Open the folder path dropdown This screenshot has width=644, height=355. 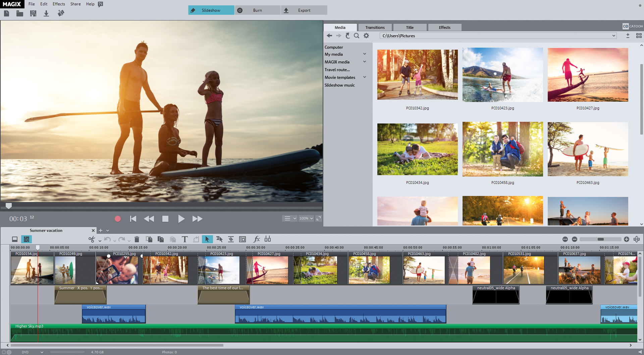click(x=614, y=36)
